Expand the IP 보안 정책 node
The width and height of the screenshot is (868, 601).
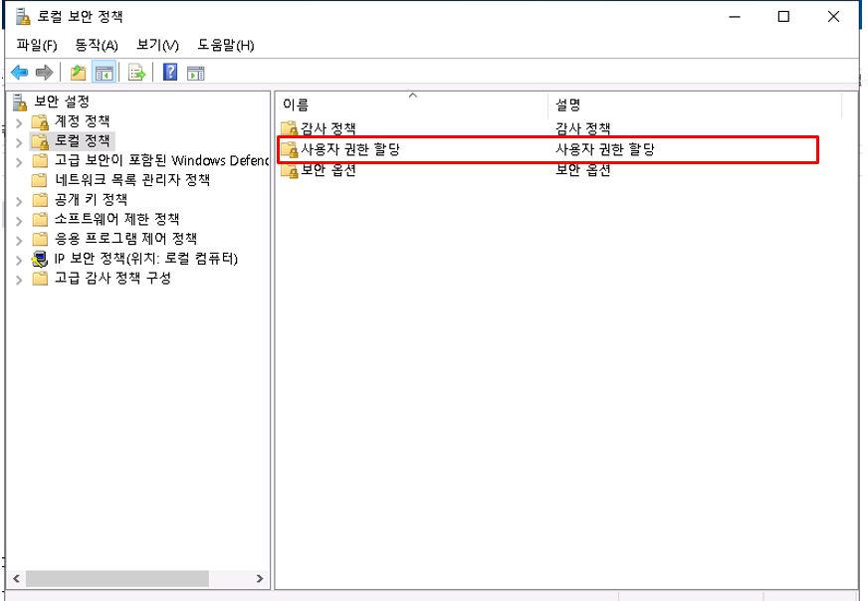[19, 260]
